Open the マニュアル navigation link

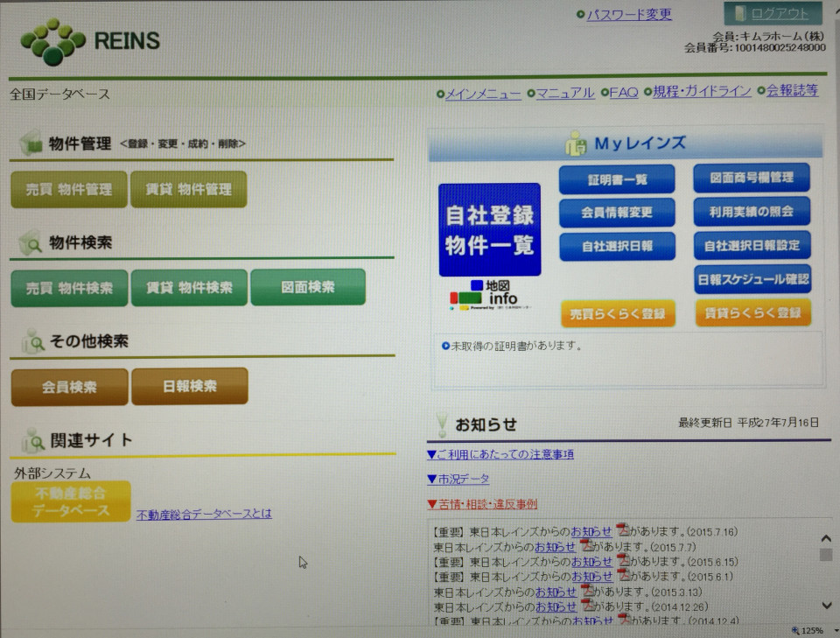point(564,93)
